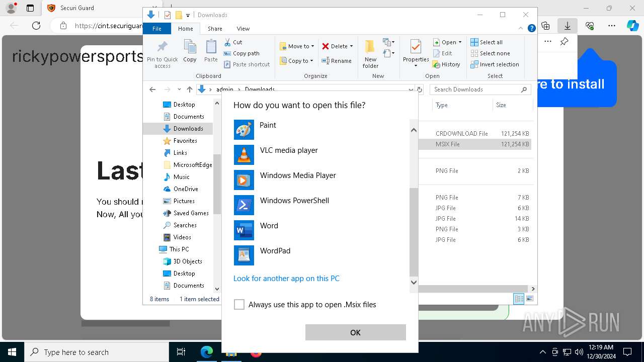Click Pin to Quick access icon
This screenshot has width=644, height=362.
click(x=163, y=54)
